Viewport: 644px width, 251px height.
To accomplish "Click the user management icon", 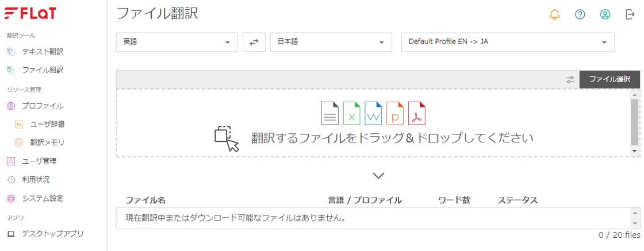I will [x=11, y=161].
